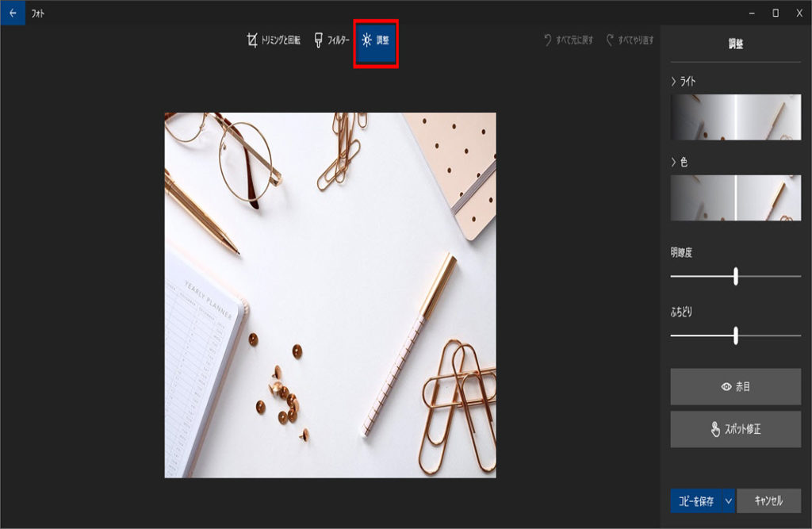812x529 pixels.
Task: Switch to the Adjust tab (調整)
Action: pyautogui.click(x=376, y=40)
